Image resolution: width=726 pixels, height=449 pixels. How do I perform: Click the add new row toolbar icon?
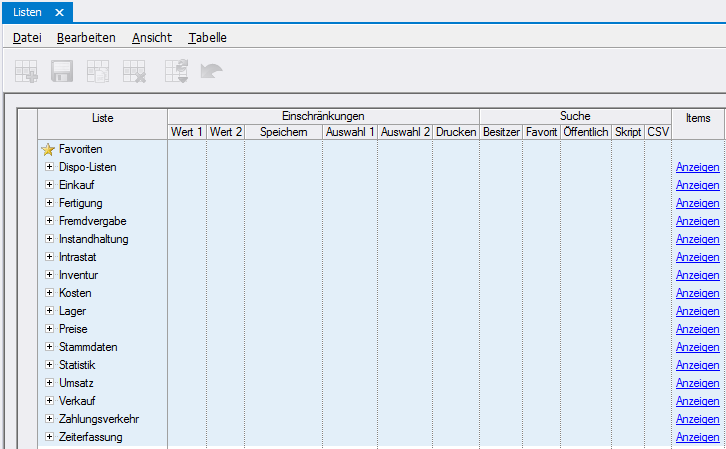pyautogui.click(x=26, y=71)
